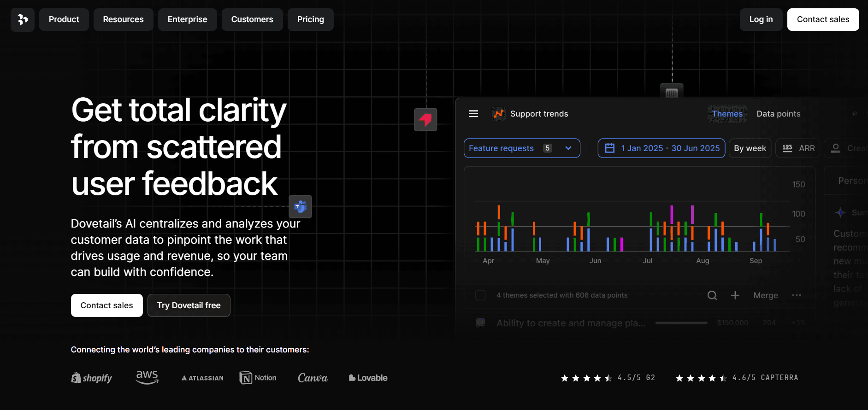Click the 4 themes selected with 606 data points text
This screenshot has height=410, width=868.
coord(562,295)
